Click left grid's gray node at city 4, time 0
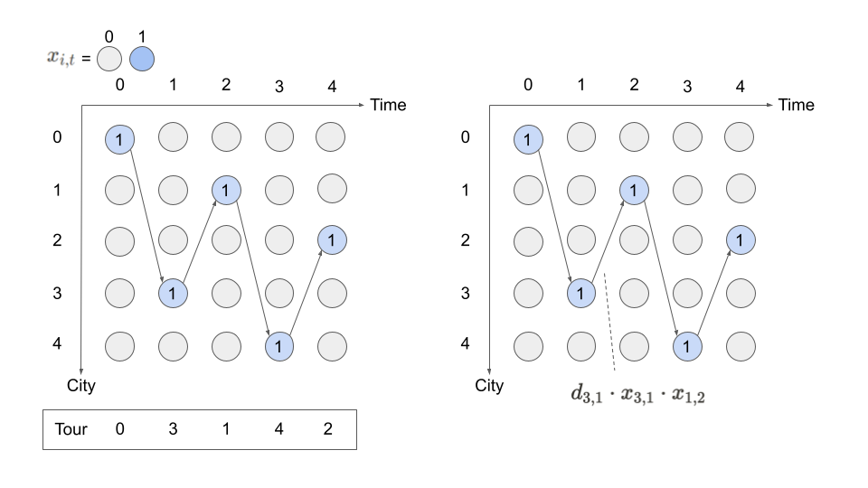Image resolution: width=868 pixels, height=488 pixels. click(119, 345)
